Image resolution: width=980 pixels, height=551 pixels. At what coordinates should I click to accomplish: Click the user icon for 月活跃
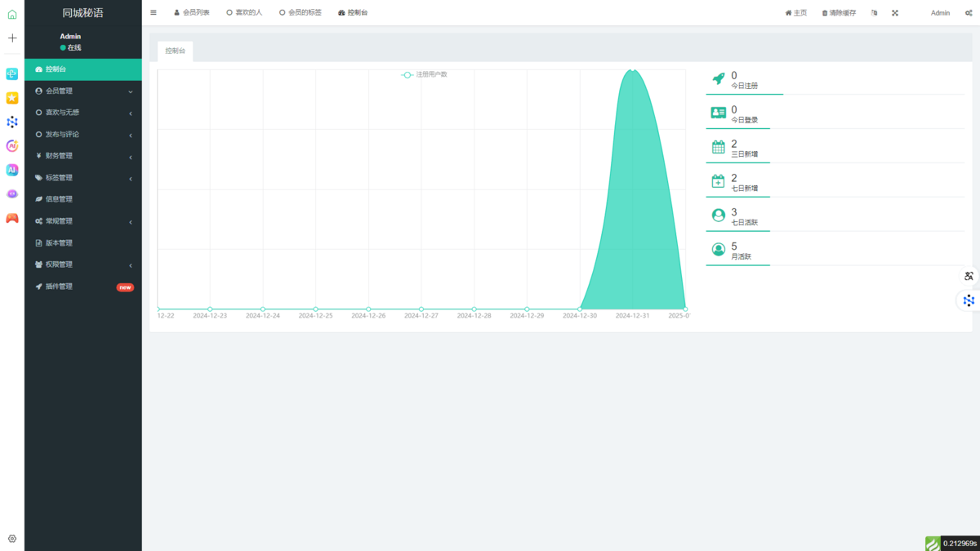point(719,250)
